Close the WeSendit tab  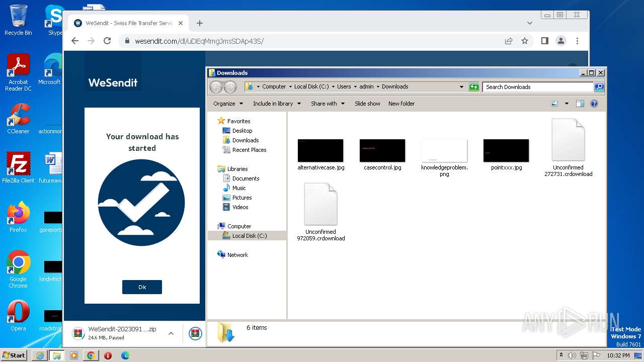(x=181, y=23)
